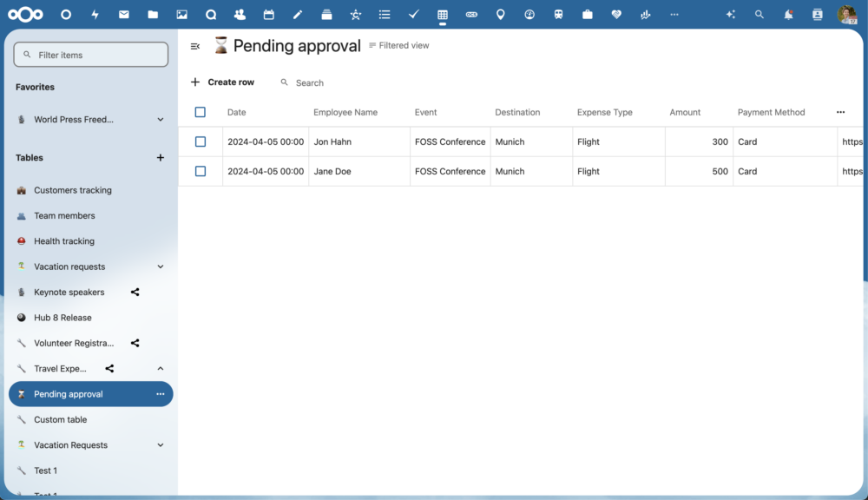Select the header select-all checkbox
Screen dimensions: 868x500
click(201, 112)
